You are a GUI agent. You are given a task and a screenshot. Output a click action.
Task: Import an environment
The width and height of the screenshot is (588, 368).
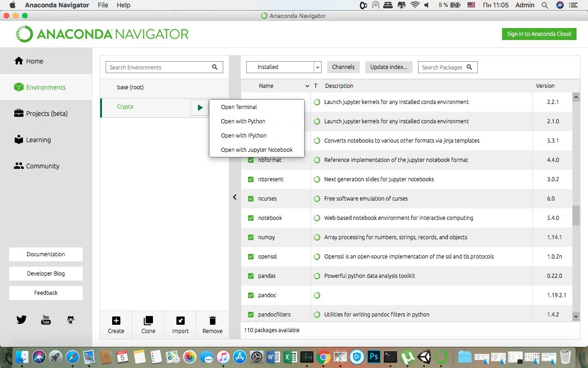(181, 325)
